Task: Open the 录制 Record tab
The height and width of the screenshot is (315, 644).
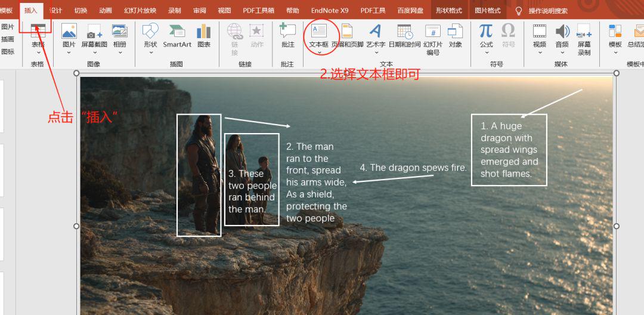Action: pos(175,11)
